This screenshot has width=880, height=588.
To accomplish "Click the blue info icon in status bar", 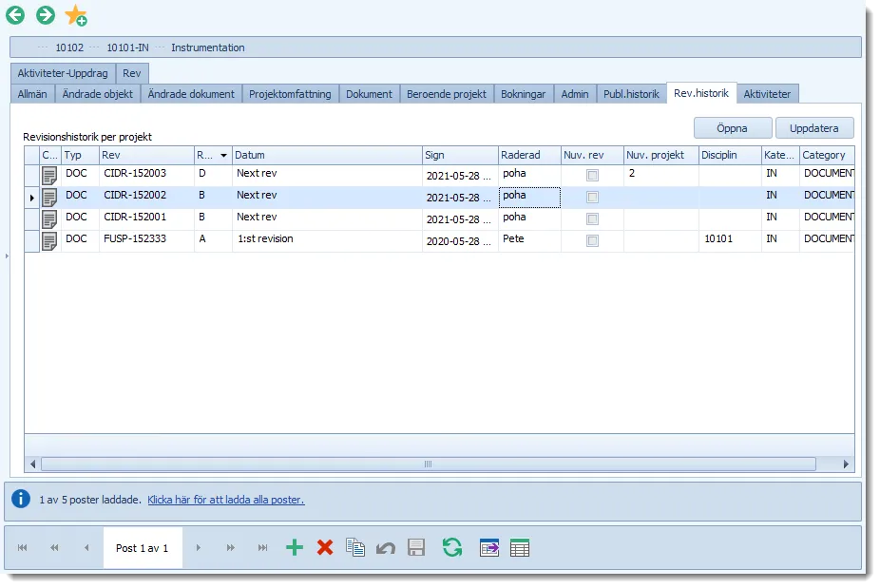I will [x=21, y=498].
